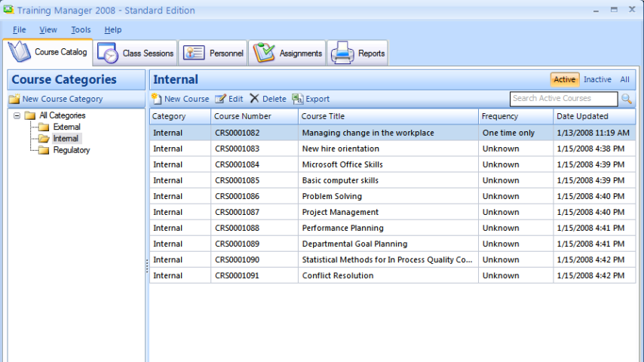Click the Class Sessions clock icon

coord(108,54)
